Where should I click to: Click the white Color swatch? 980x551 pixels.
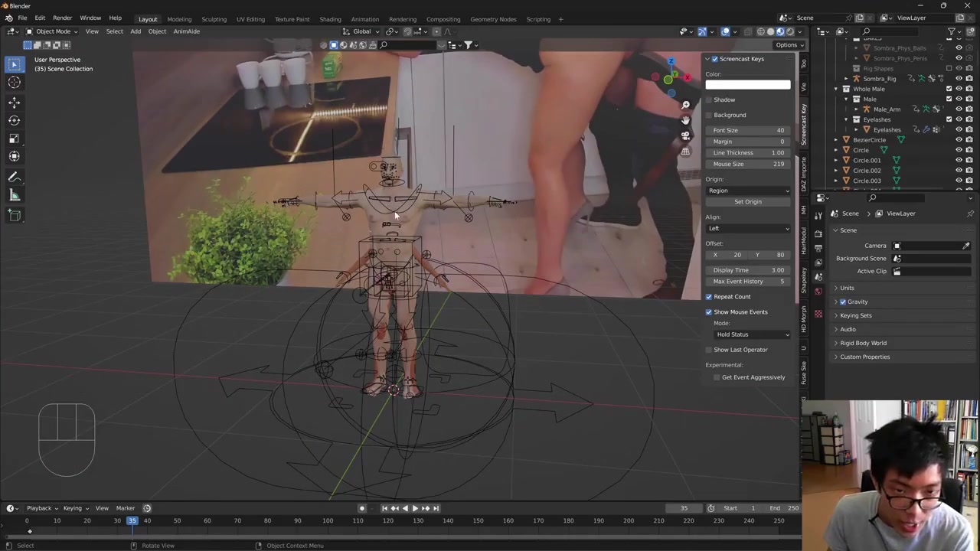[x=748, y=85]
